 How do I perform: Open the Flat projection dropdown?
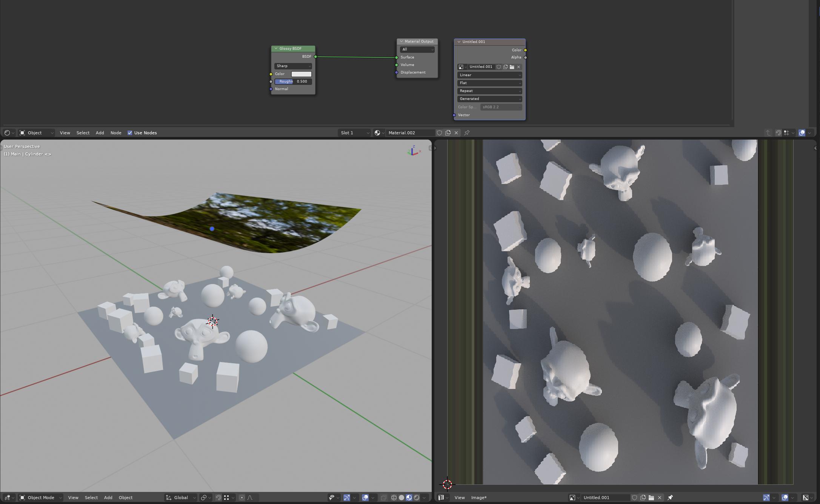point(489,83)
